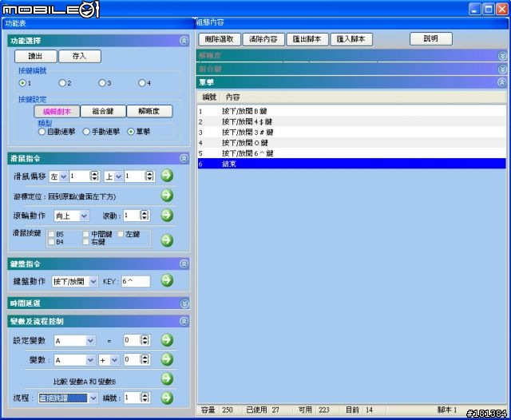The width and height of the screenshot is (511, 420).
Task: Open the 說明 help button
Action: point(431,39)
